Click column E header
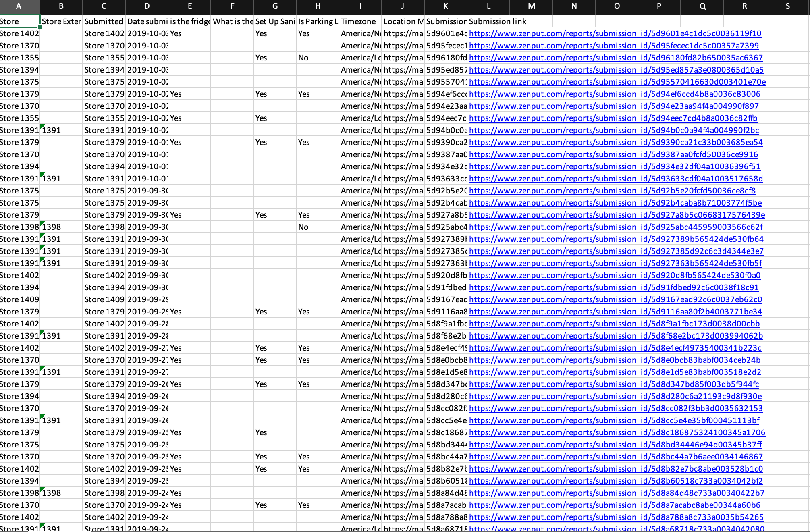Viewport: 810px width, 532px height. click(x=189, y=6)
